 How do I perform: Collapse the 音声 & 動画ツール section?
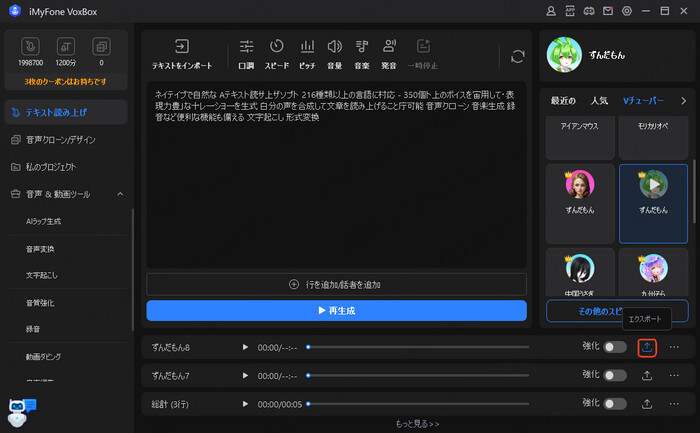click(120, 194)
